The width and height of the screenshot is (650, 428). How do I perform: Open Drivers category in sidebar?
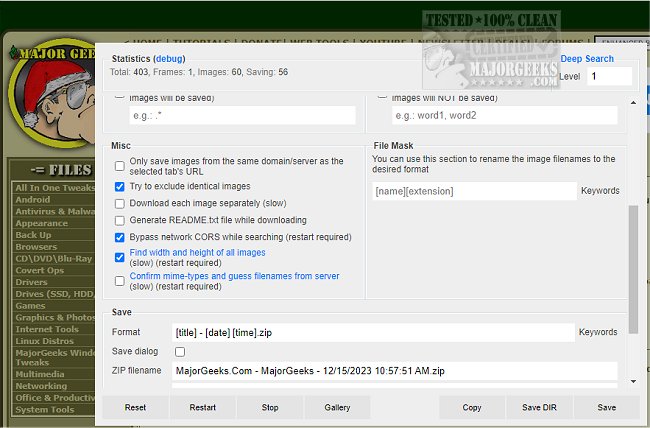(31, 282)
